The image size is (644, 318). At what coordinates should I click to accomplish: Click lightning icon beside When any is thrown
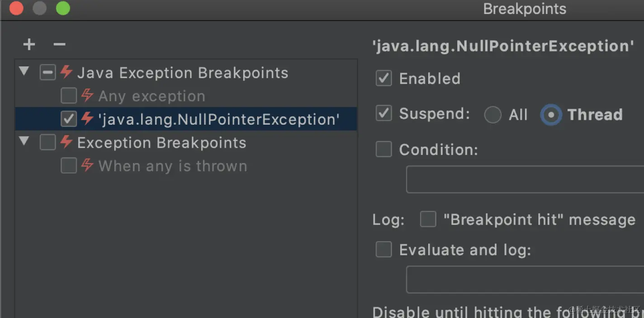[87, 166]
